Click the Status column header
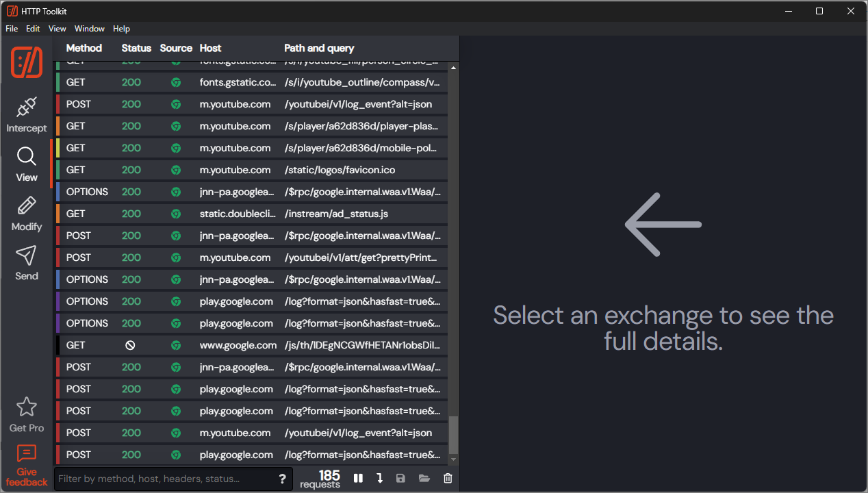The width and height of the screenshot is (868, 493). coord(136,48)
